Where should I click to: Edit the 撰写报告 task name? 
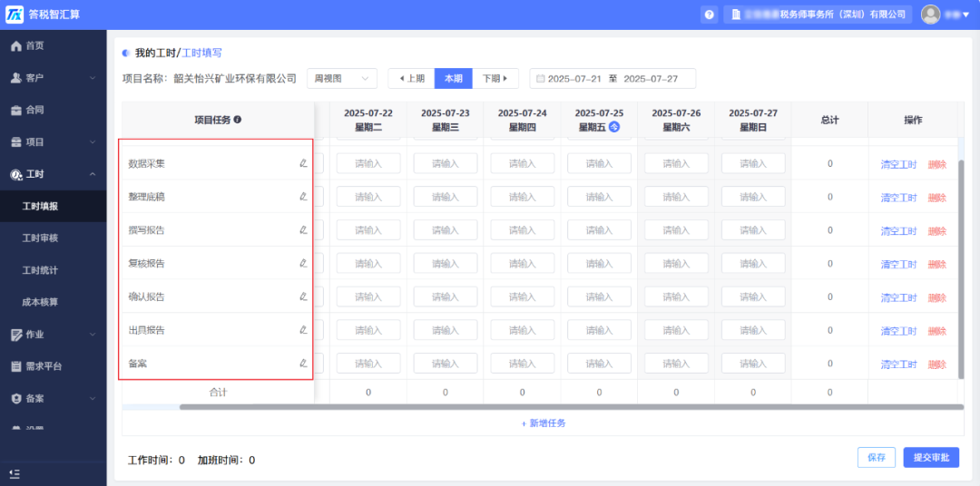click(303, 230)
